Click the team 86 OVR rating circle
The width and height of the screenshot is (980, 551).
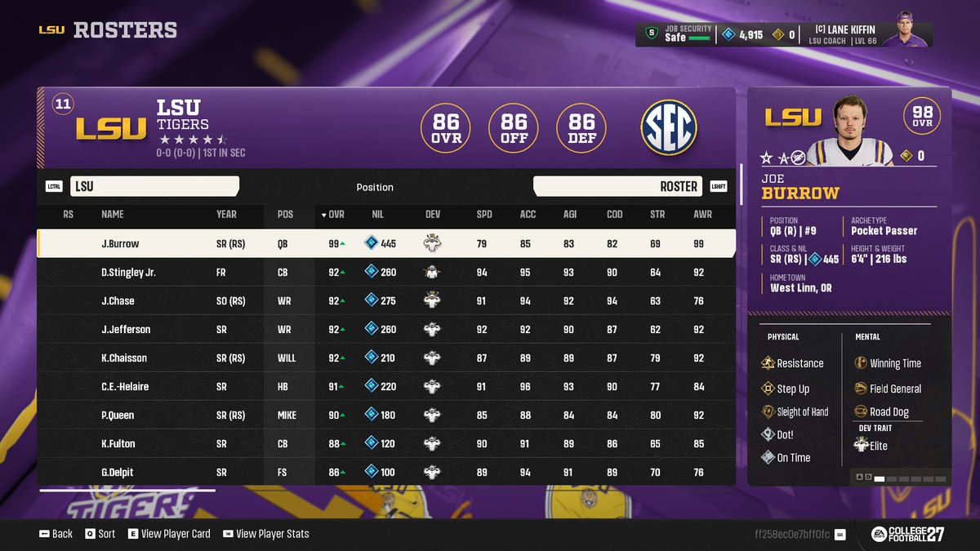(x=446, y=129)
